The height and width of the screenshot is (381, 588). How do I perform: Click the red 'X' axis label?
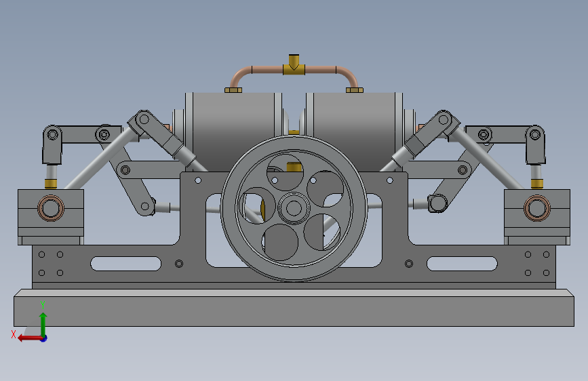click(14, 334)
